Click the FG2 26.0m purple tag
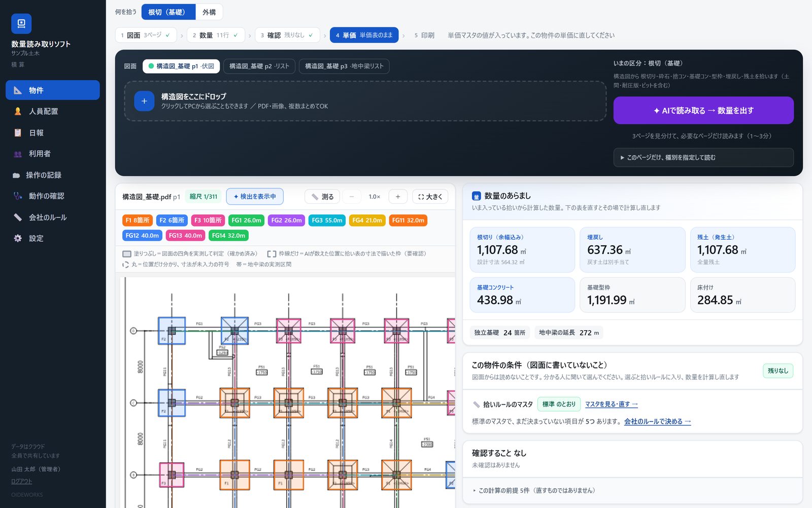This screenshot has height=508, width=812. 286,220
